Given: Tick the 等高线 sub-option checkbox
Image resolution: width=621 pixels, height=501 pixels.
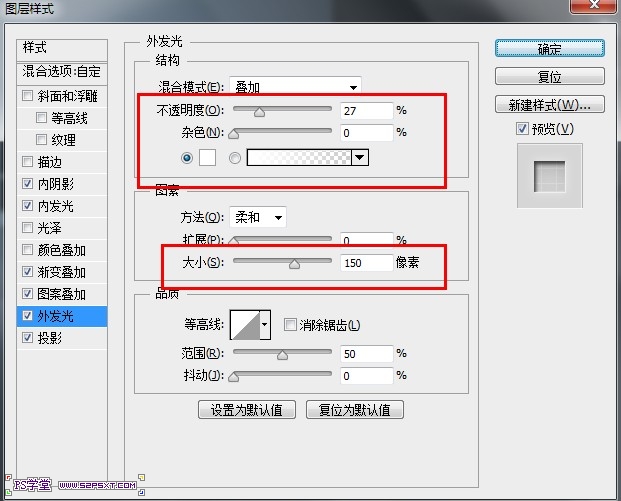Looking at the screenshot, I should (x=41, y=118).
